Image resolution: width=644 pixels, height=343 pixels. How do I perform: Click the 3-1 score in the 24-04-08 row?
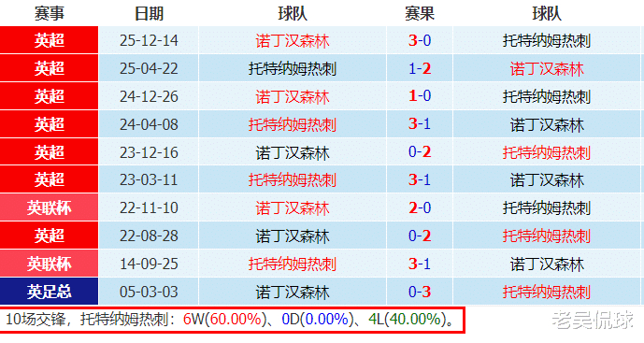420,123
